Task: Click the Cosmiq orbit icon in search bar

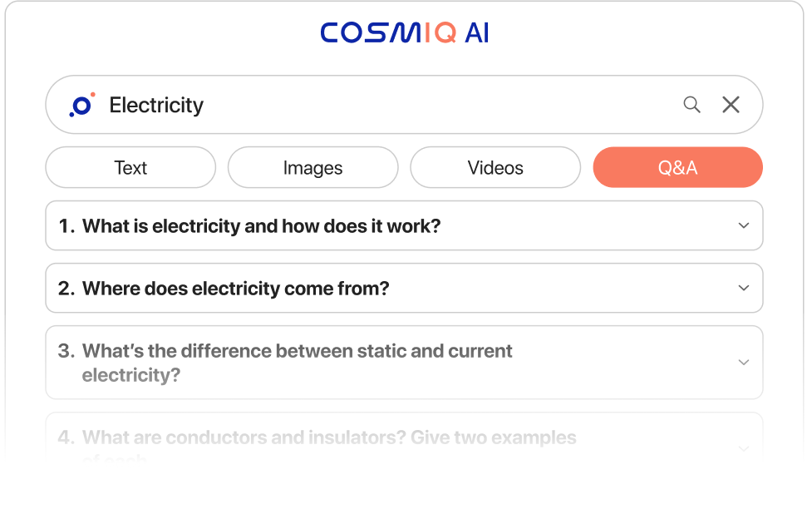Action: (81, 106)
